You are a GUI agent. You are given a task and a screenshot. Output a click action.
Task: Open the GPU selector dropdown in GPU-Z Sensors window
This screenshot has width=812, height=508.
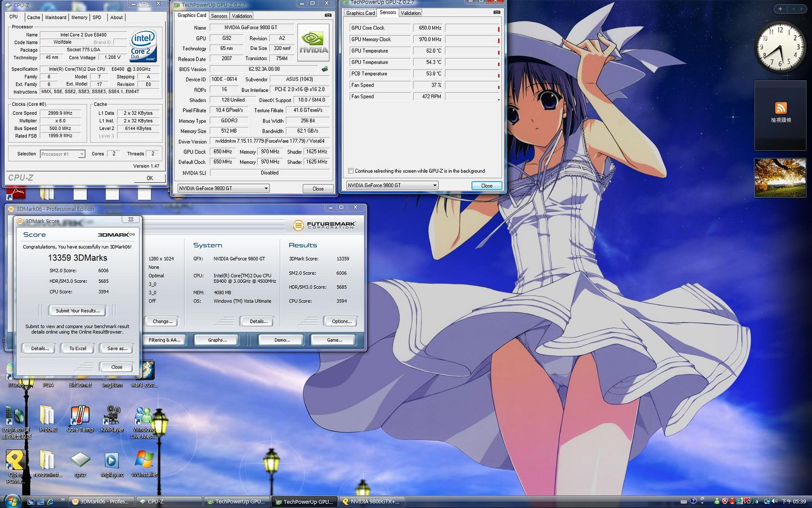click(x=392, y=185)
